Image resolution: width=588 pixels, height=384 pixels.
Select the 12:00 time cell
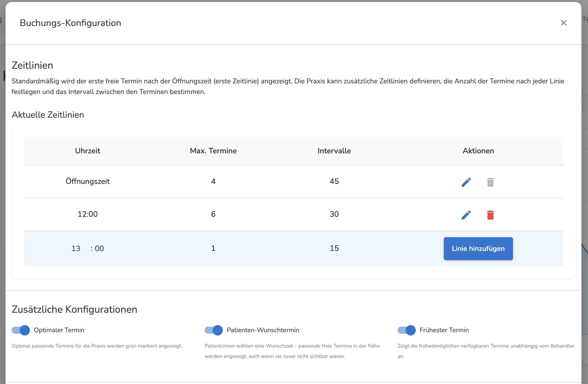(88, 214)
